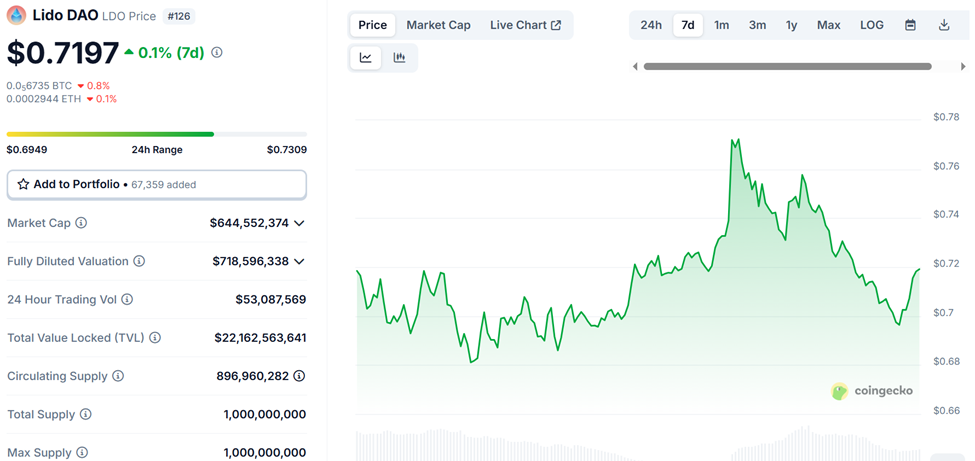Click the $644,552,374 market cap value
This screenshot has height=461, width=975.
coord(249,223)
